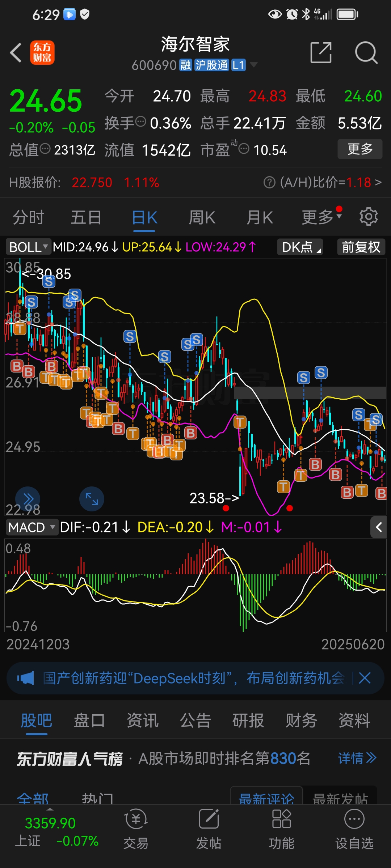Select the 全部 posts filter
The height and width of the screenshot is (868, 391).
coord(33,798)
